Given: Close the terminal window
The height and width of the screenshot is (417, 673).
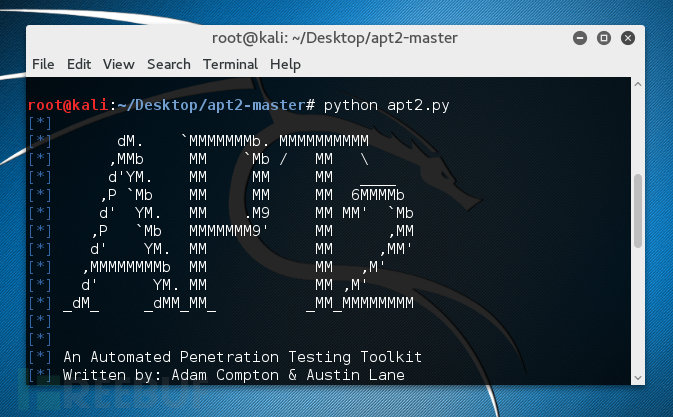Looking at the screenshot, I should [x=628, y=38].
